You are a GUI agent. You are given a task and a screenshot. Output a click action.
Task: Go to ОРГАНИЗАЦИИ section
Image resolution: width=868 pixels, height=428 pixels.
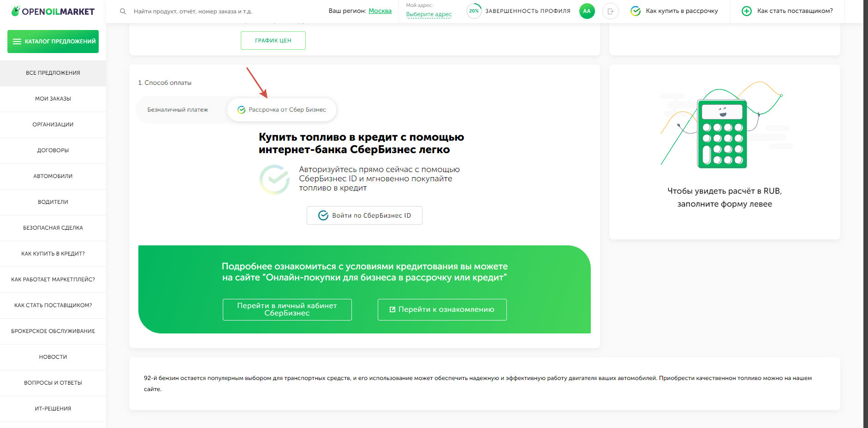click(53, 125)
